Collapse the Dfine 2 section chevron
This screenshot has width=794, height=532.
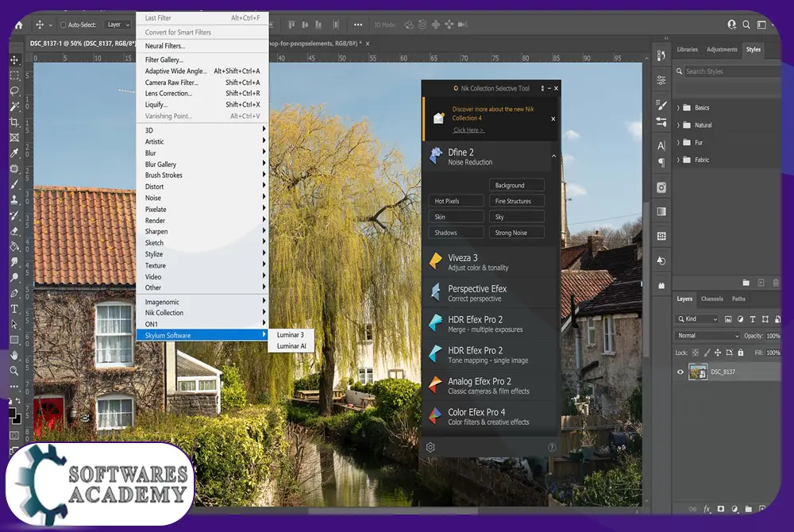553,156
